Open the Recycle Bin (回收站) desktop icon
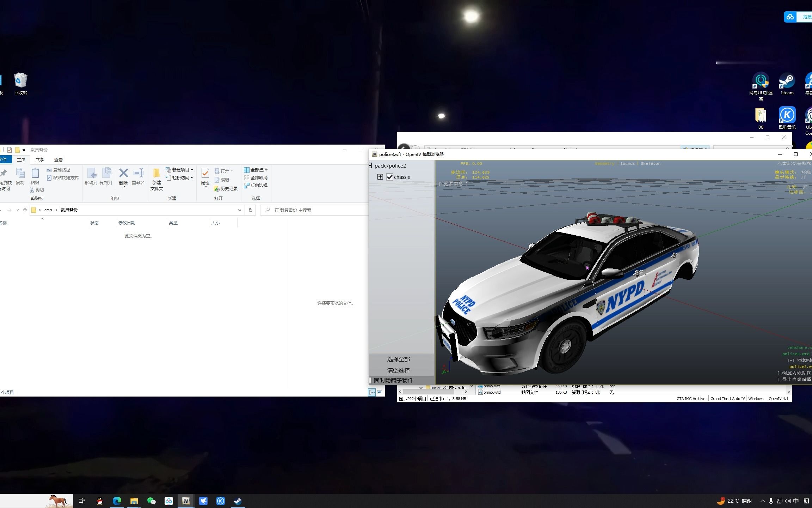Viewport: 812px width, 508px height. [21, 84]
